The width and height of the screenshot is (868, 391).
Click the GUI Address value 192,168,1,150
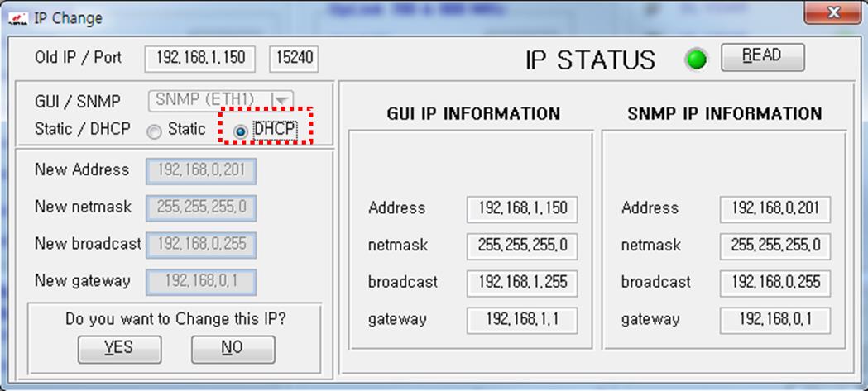[522, 209]
